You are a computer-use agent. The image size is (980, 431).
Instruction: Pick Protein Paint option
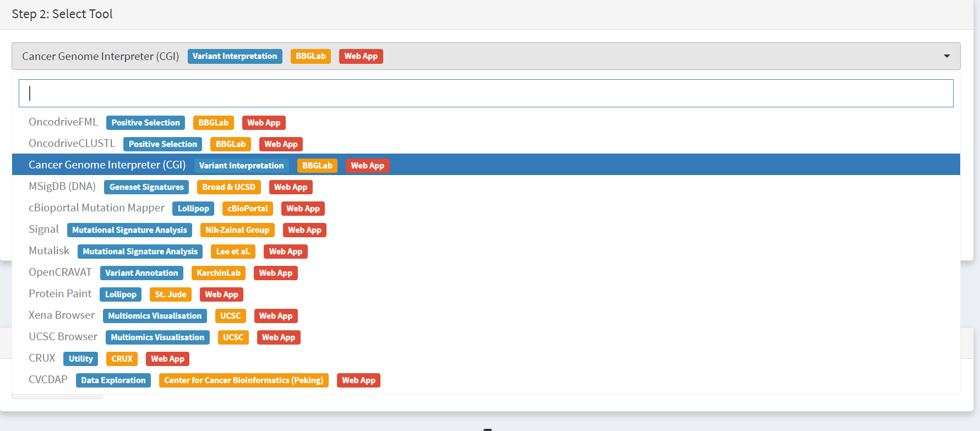(486, 294)
